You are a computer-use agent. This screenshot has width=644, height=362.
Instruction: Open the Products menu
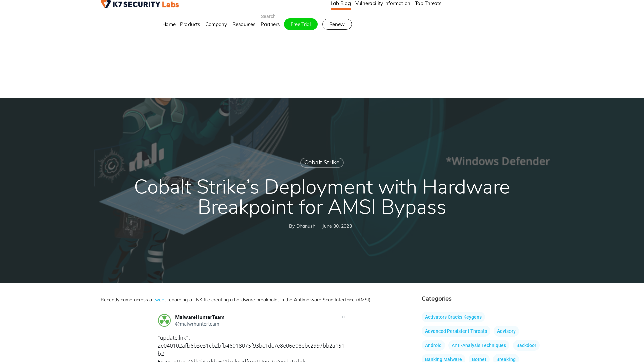click(x=190, y=24)
